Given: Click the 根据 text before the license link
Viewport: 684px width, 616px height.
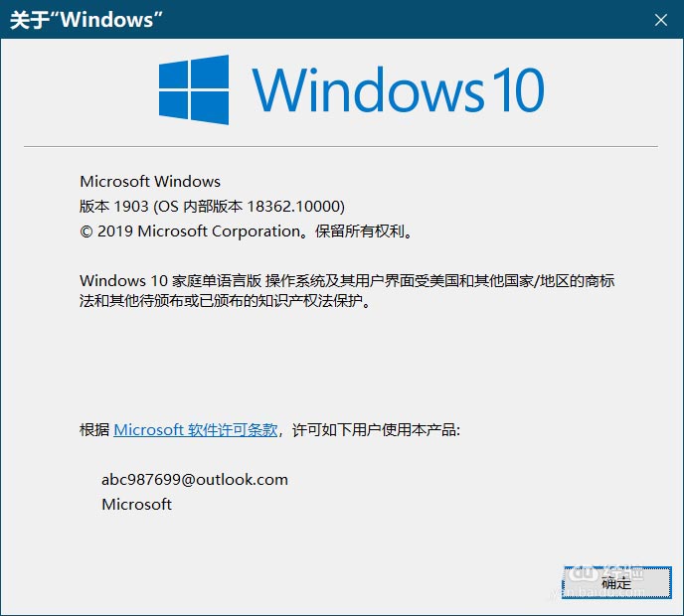Looking at the screenshot, I should click(94, 430).
